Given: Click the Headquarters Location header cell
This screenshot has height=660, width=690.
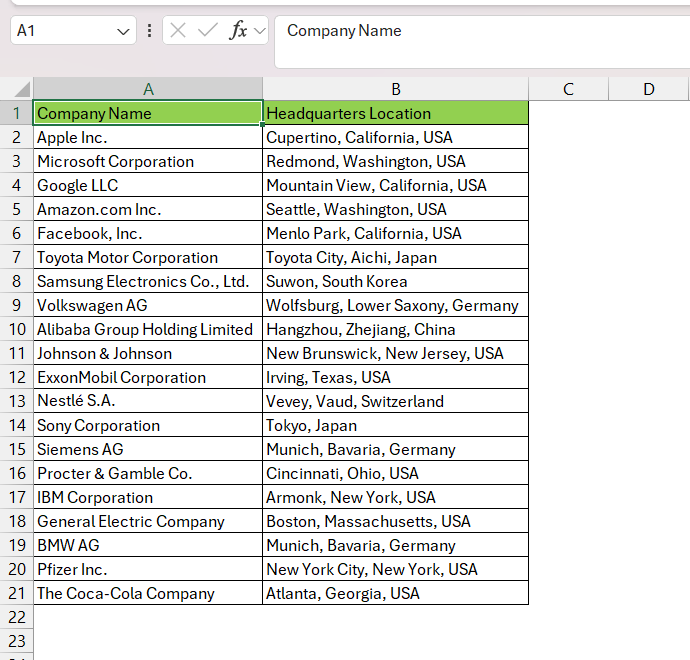Looking at the screenshot, I should point(396,113).
